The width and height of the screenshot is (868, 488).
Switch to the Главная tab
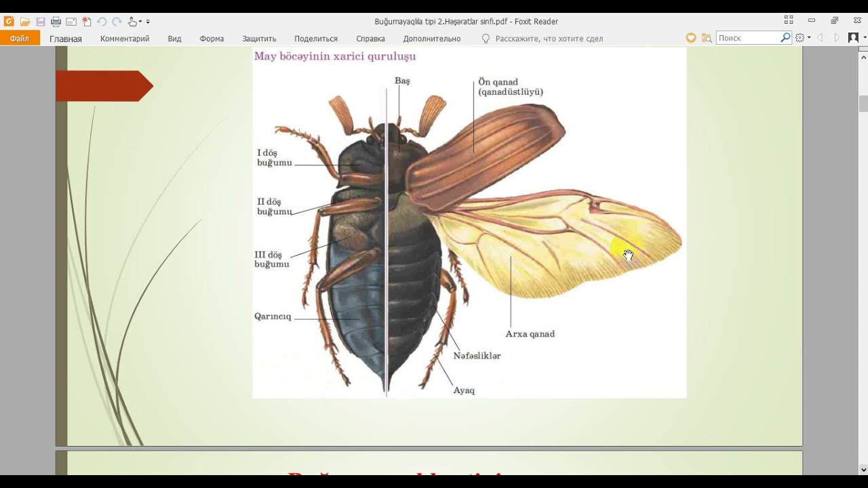[66, 39]
